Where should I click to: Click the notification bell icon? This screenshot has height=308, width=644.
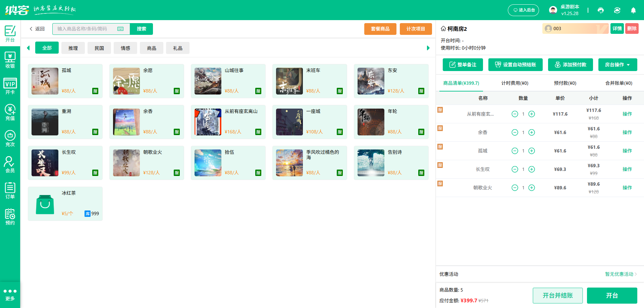633,10
